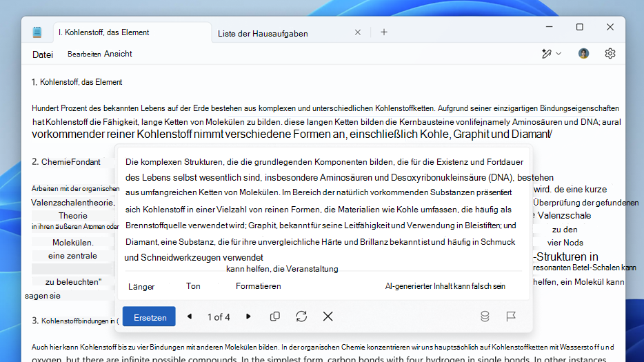644x362 pixels.
Task: Click the text 'zu beleuchten"'
Action: (x=74, y=282)
